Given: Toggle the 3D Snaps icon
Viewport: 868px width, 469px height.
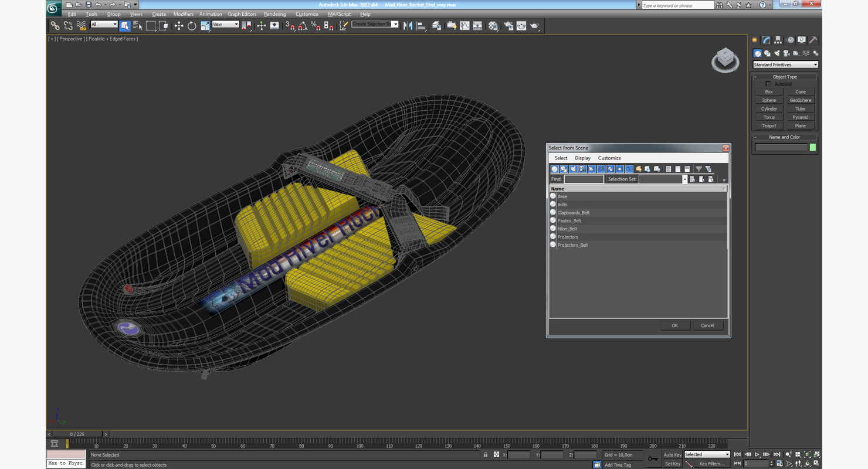Looking at the screenshot, I should pos(290,26).
